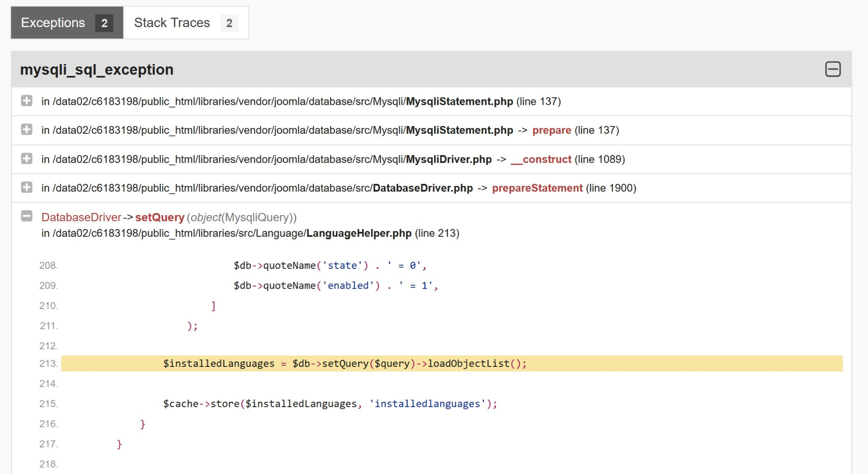The height and width of the screenshot is (474, 868).
Task: Click the Exceptions count badge
Action: point(104,23)
